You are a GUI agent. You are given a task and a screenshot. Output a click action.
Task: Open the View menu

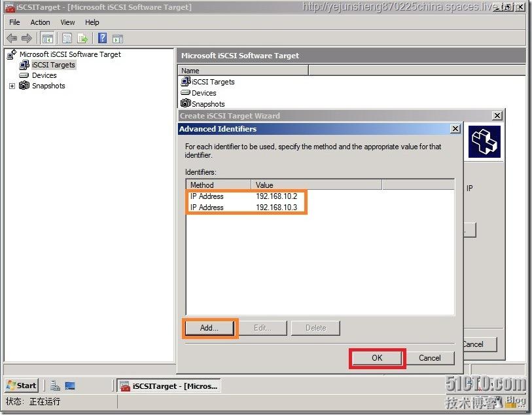(67, 22)
